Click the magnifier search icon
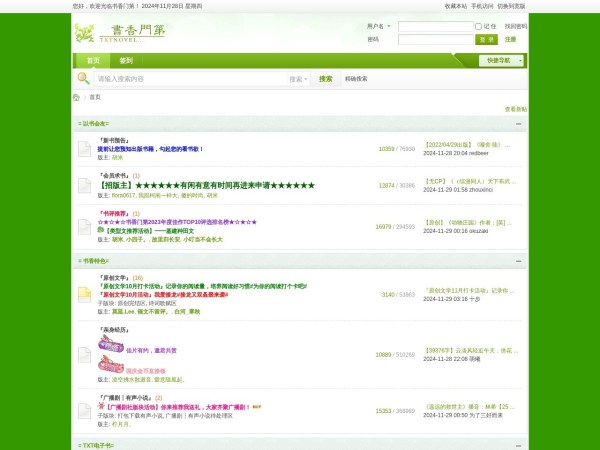Image resolution: width=600 pixels, height=450 pixels. coord(84,78)
